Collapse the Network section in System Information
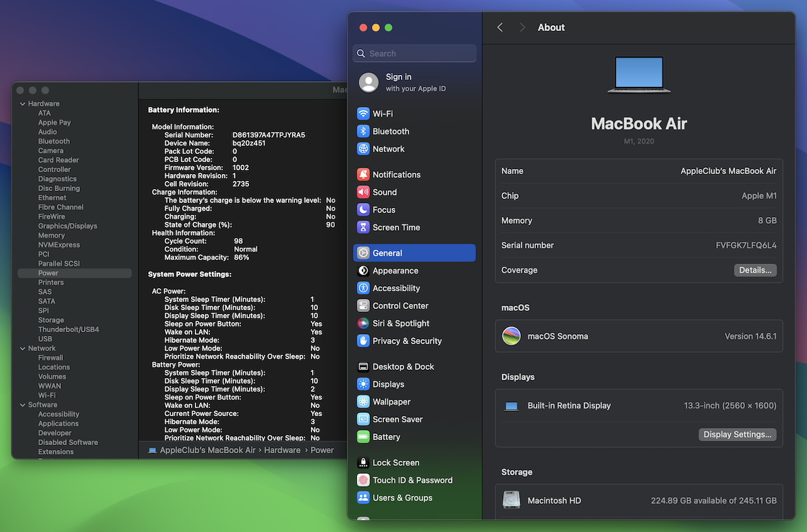The height and width of the screenshot is (532, 807). pos(23,349)
